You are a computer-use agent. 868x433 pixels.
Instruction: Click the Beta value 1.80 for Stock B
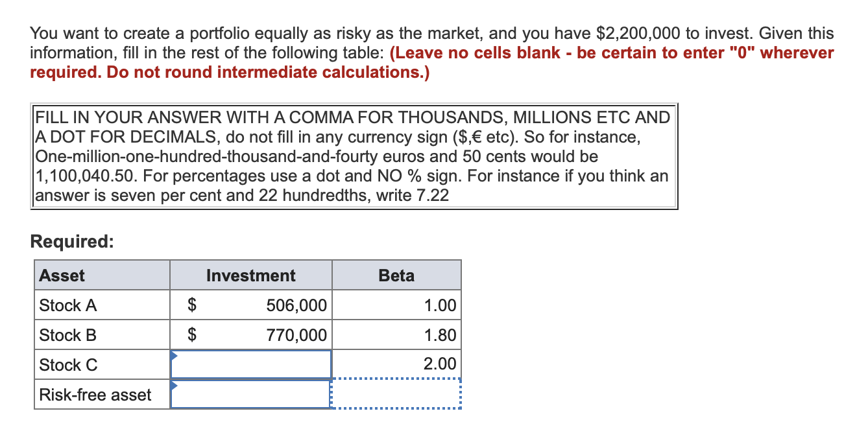(441, 334)
